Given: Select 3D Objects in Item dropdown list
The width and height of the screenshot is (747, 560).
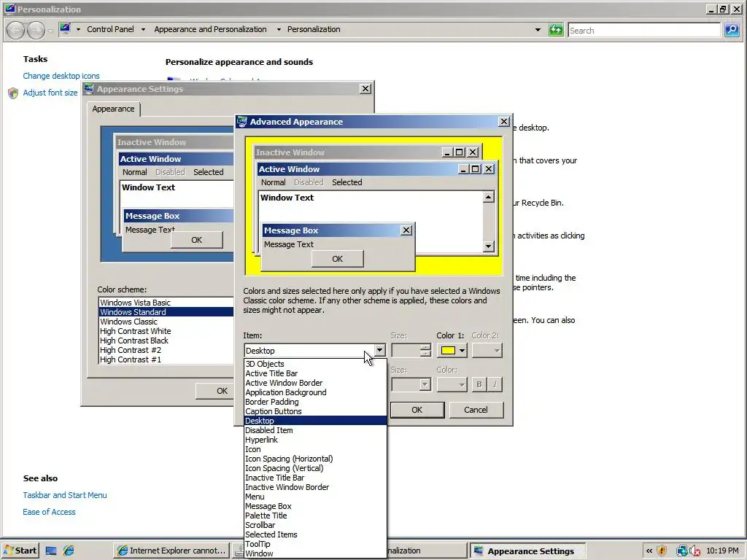Looking at the screenshot, I should (315, 364).
